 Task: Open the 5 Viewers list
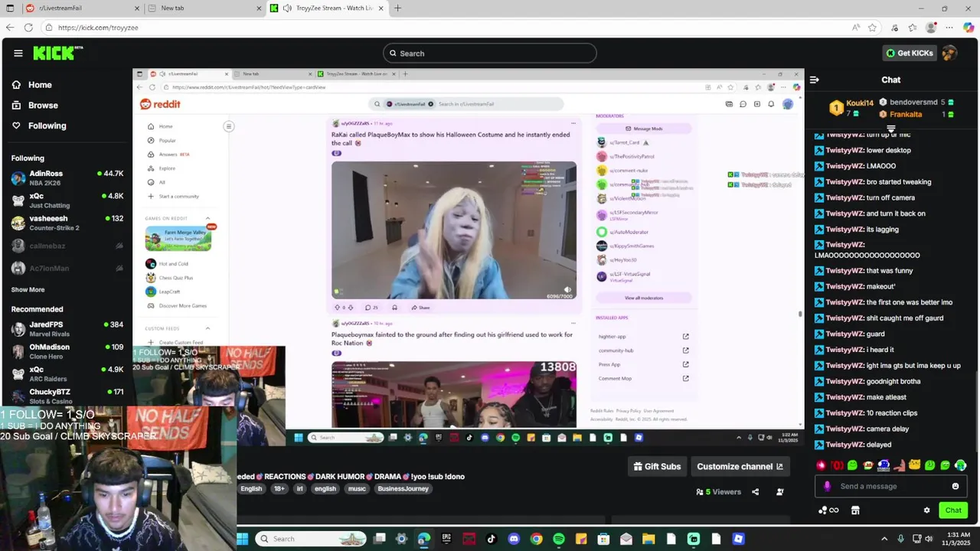[718, 492]
